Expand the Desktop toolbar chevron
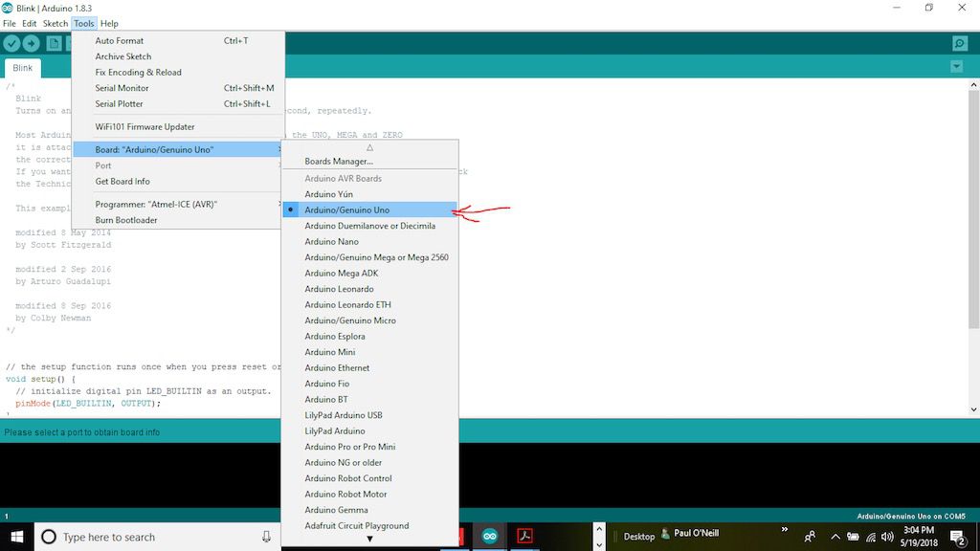Image resolution: width=980 pixels, height=551 pixels. click(785, 530)
